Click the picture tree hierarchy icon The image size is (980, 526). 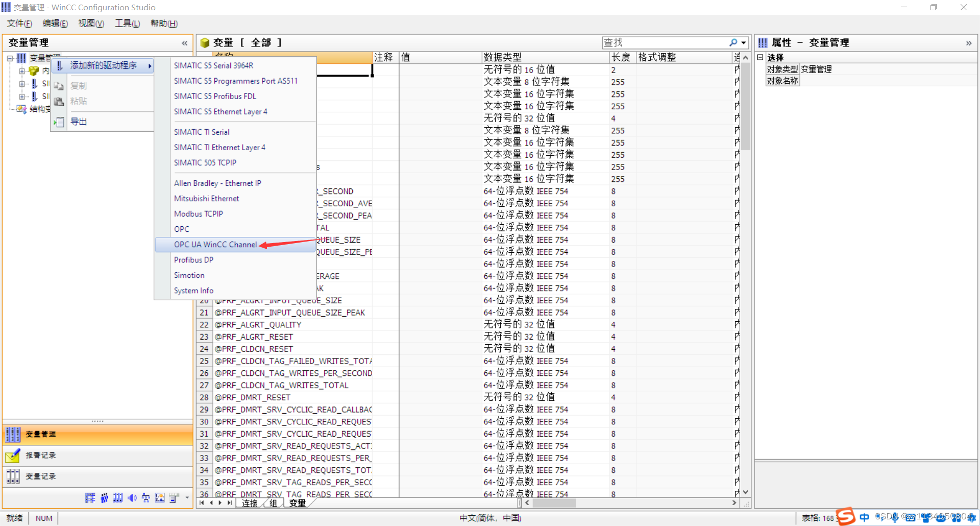(x=146, y=497)
